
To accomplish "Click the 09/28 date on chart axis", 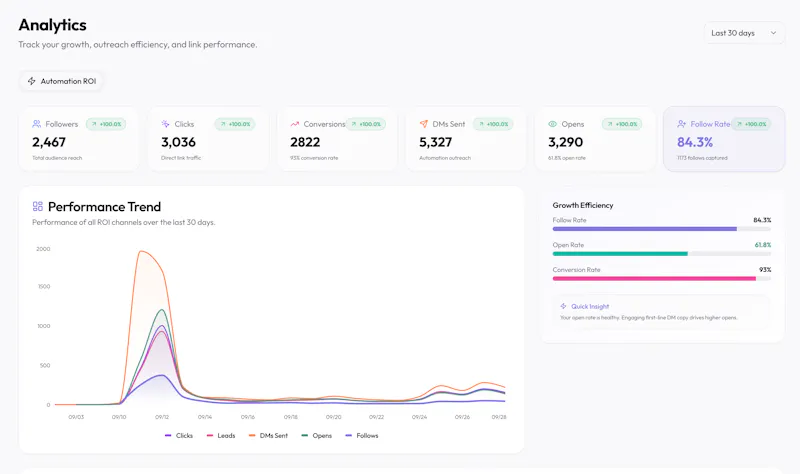I will coord(499,417).
